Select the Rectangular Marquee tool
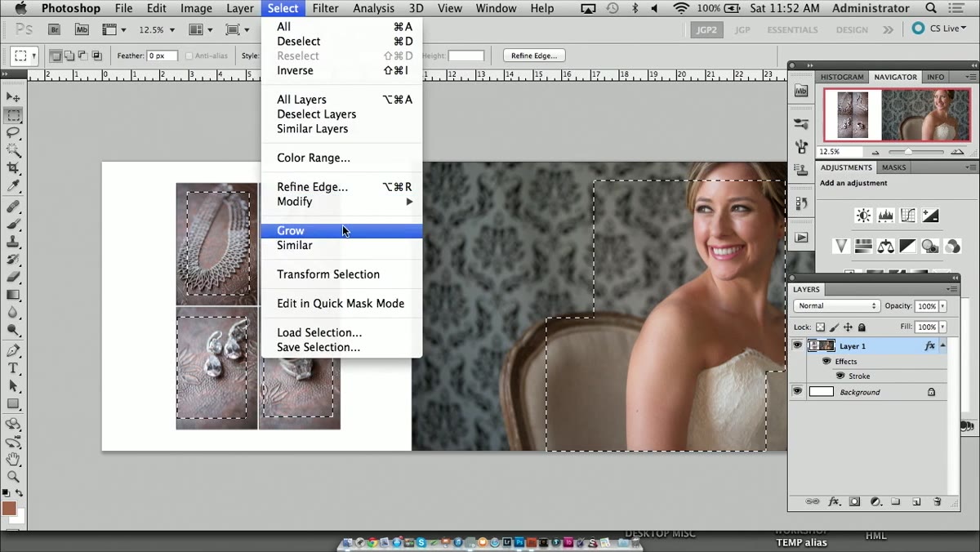 pyautogui.click(x=13, y=115)
